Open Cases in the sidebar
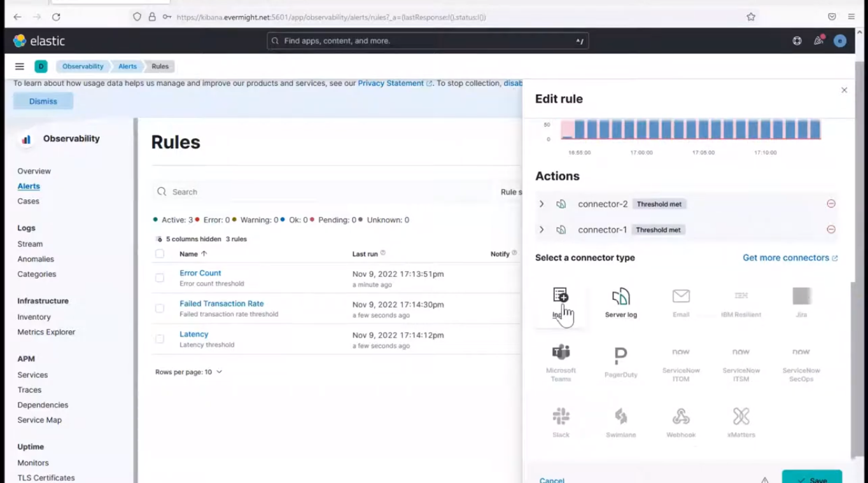The image size is (868, 483). (29, 201)
